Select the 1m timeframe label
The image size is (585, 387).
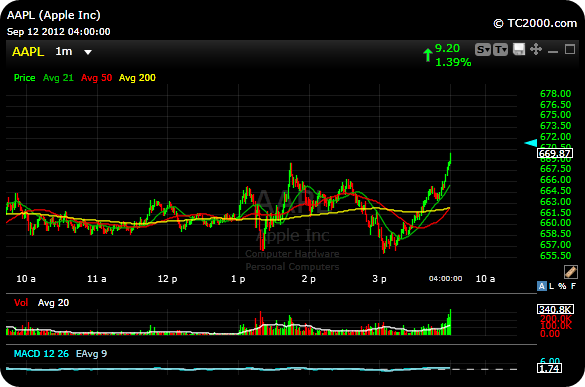(x=63, y=52)
